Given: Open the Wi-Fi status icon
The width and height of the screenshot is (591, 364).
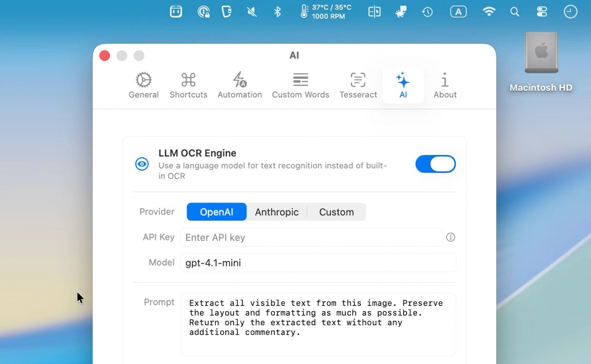Looking at the screenshot, I should (489, 12).
